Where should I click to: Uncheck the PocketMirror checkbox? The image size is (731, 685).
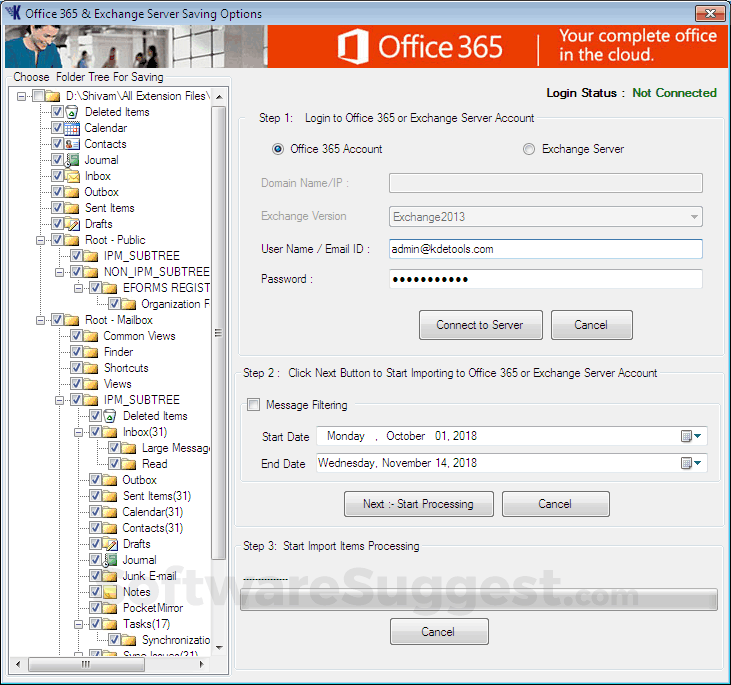(x=96, y=608)
